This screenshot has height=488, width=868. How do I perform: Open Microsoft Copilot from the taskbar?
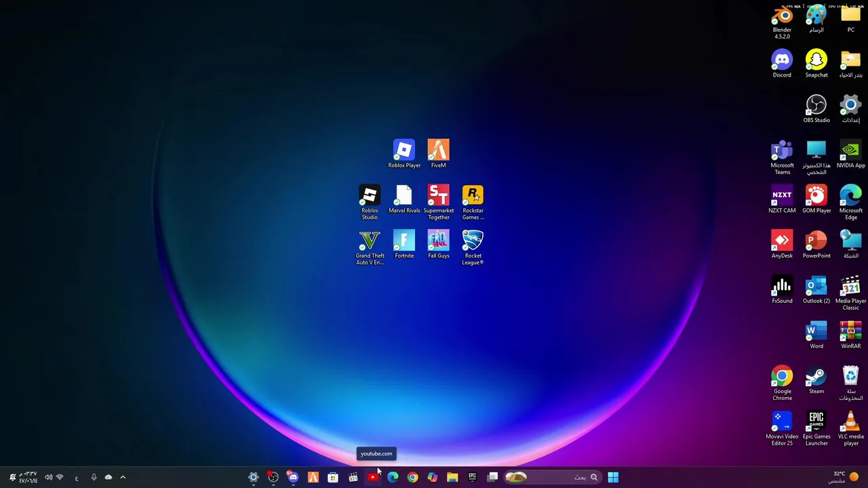point(432,477)
